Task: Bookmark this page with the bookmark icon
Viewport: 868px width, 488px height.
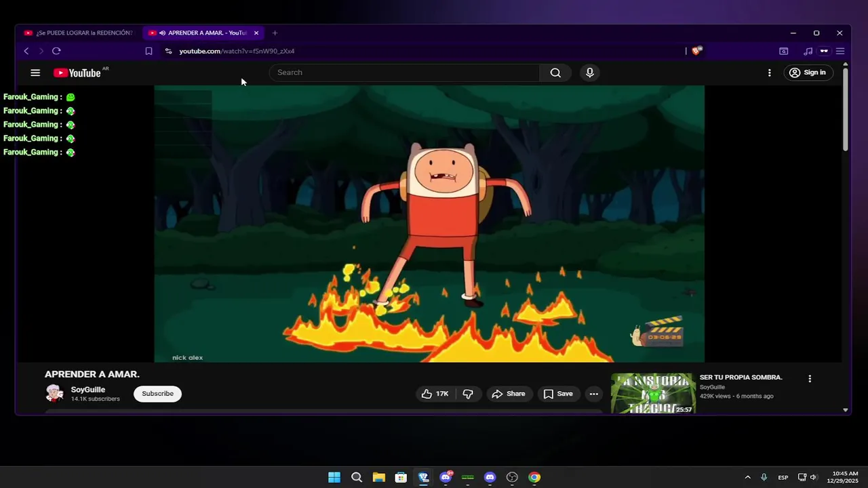Action: (x=149, y=51)
